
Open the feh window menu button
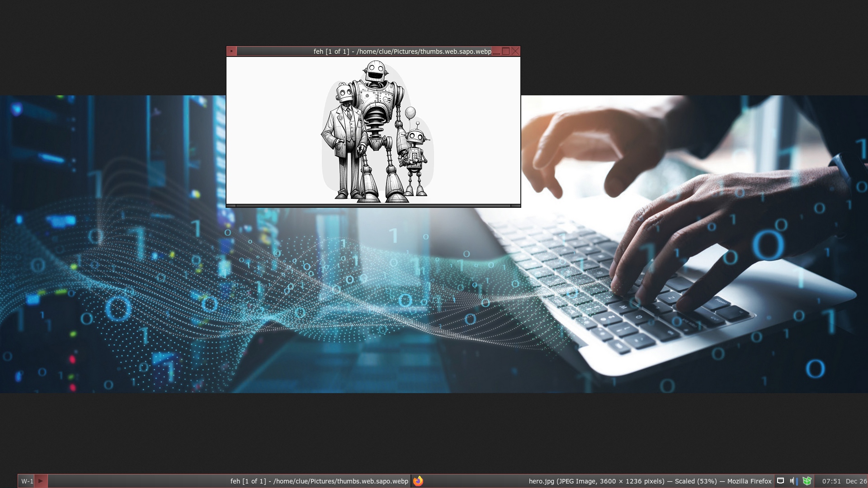pos(231,51)
